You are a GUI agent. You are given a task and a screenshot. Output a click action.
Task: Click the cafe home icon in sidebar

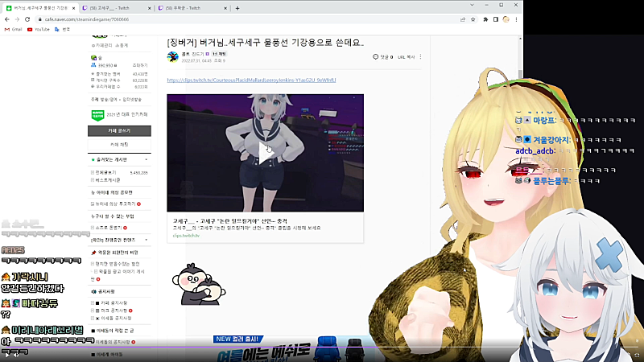(93, 58)
